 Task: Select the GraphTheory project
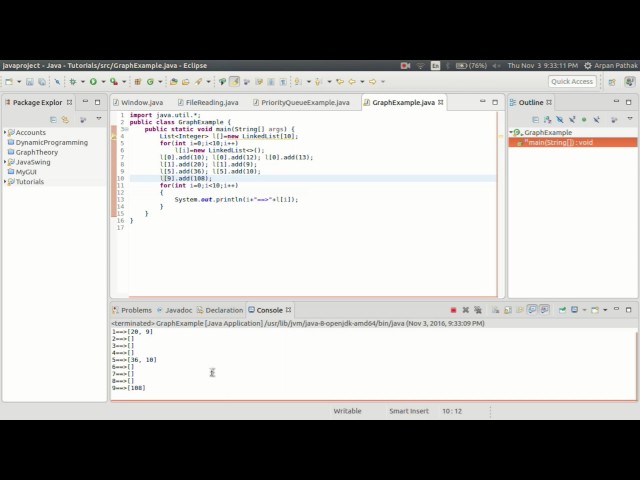pos(37,152)
